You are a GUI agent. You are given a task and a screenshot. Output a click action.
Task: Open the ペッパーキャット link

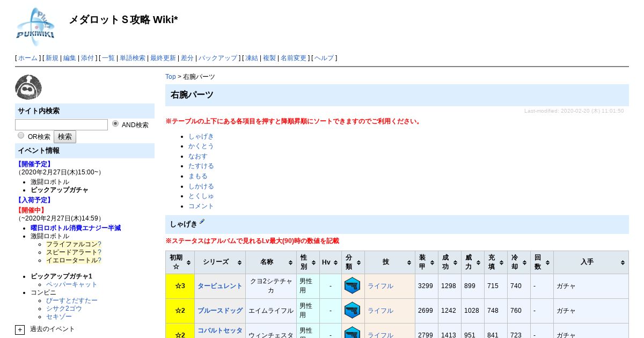click(72, 284)
